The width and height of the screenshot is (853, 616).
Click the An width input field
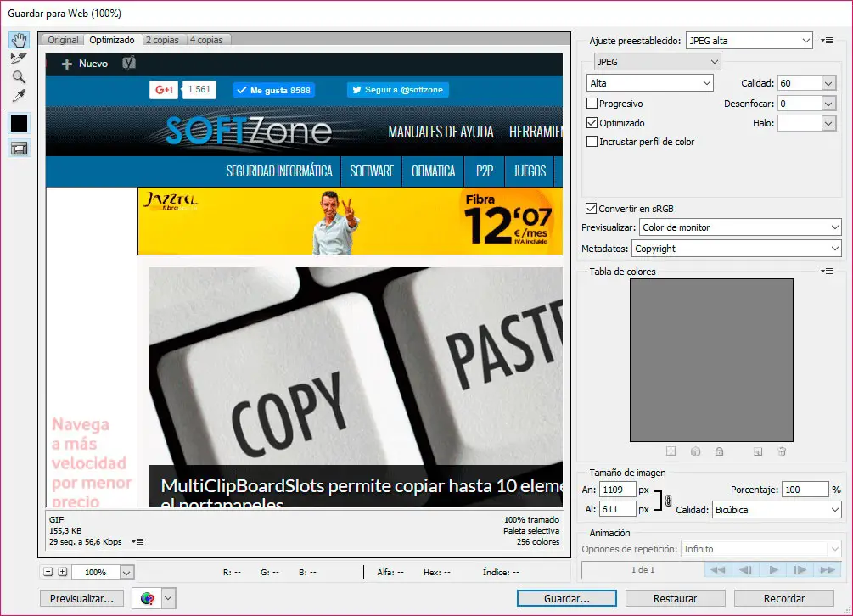tap(617, 490)
